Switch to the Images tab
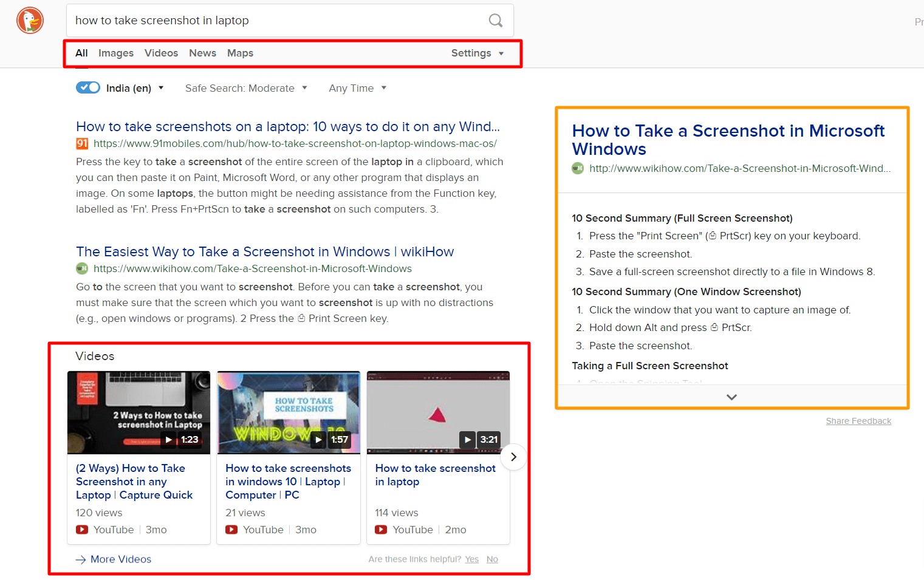Viewport: 924px width, 580px height. click(x=116, y=53)
